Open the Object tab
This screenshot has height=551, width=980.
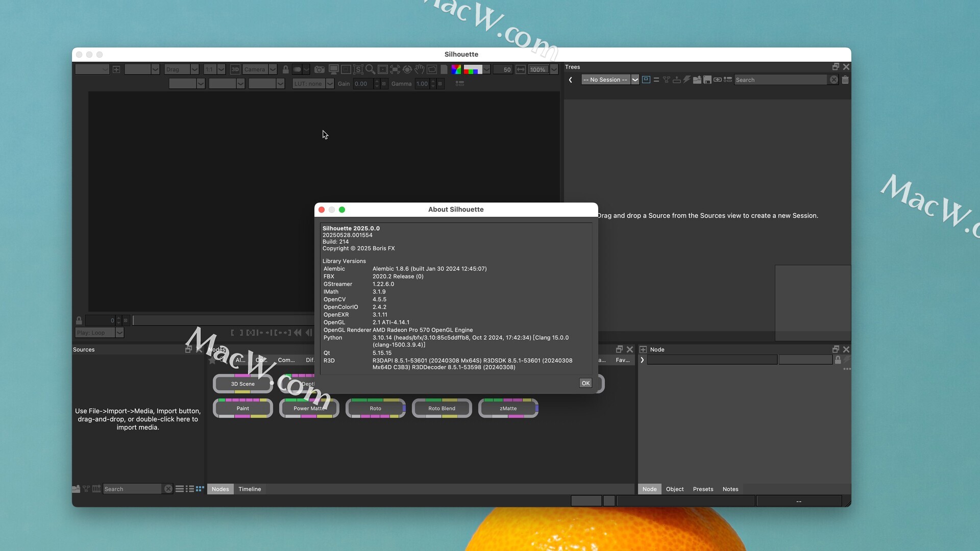coord(675,489)
